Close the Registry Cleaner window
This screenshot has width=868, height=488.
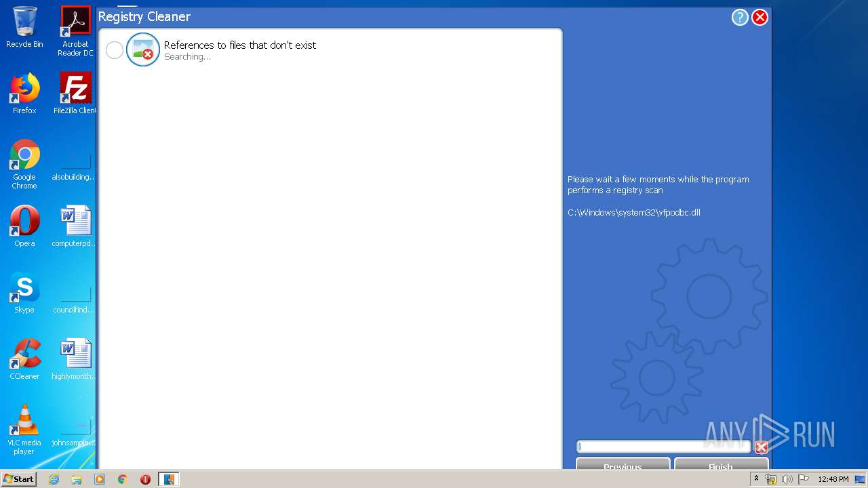coord(760,18)
